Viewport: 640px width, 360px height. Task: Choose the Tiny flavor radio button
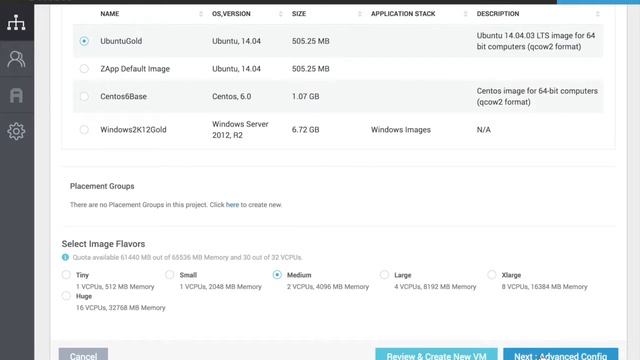(66, 275)
